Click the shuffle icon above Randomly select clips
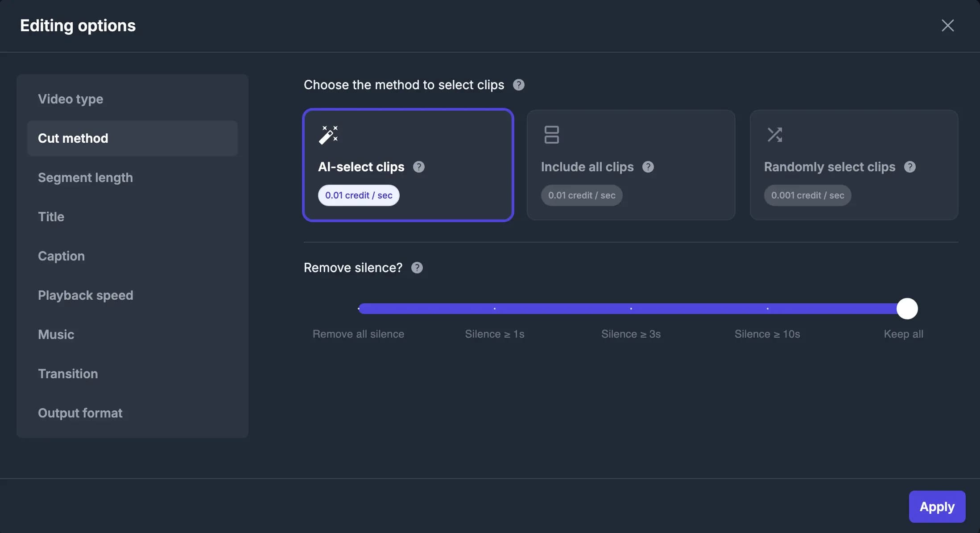980x533 pixels. 775,134
